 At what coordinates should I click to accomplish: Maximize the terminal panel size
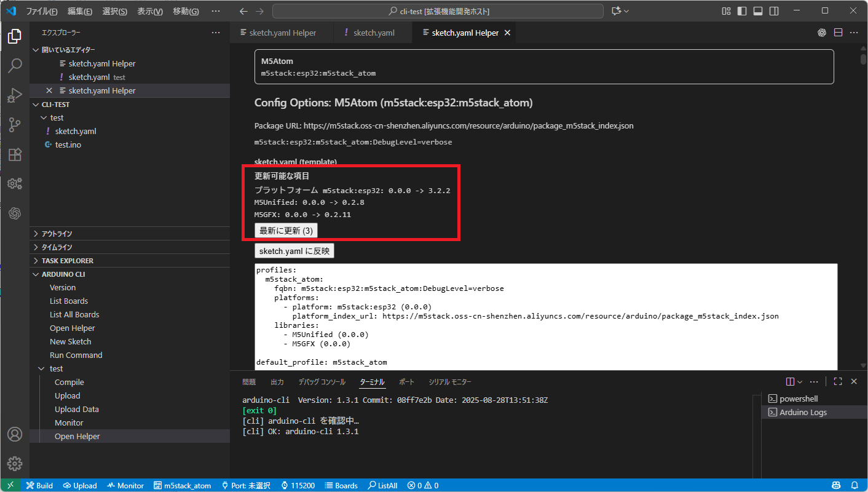(838, 382)
